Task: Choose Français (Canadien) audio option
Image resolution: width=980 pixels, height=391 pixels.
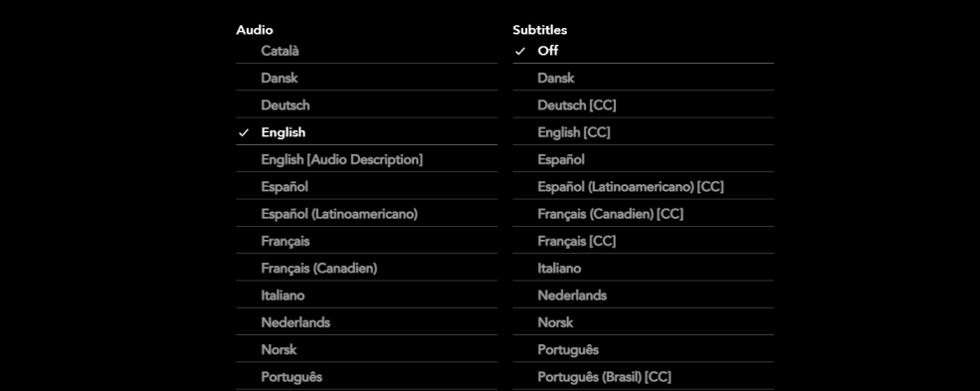Action: coord(367,268)
